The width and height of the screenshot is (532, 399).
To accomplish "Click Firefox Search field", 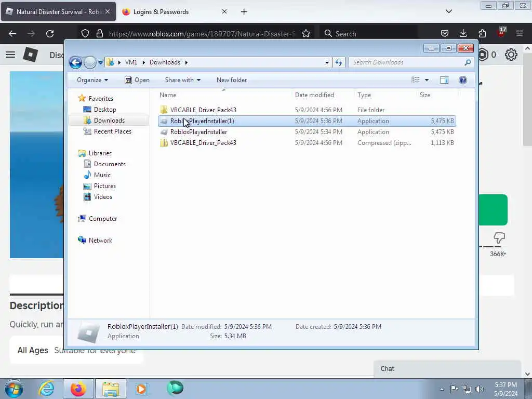I will pos(369,34).
